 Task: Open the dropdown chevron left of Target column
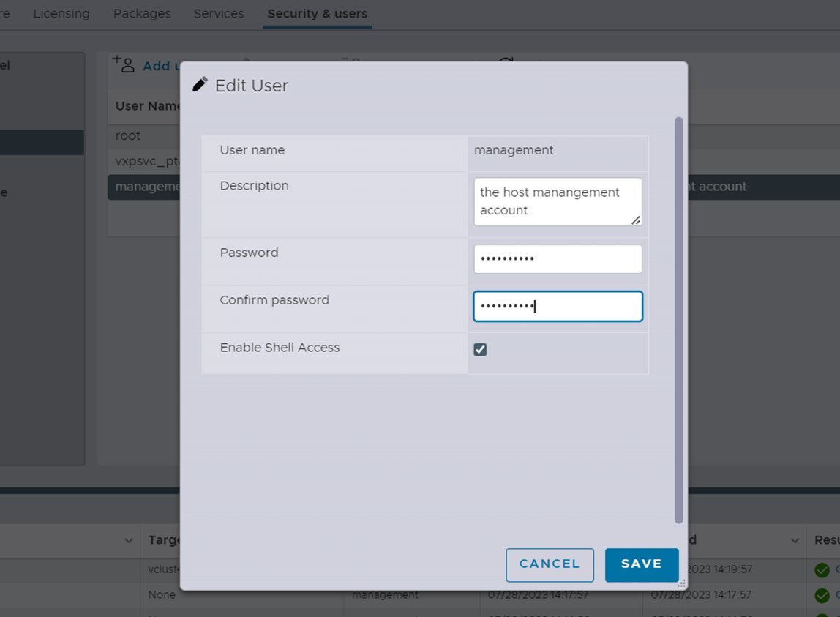[129, 540]
